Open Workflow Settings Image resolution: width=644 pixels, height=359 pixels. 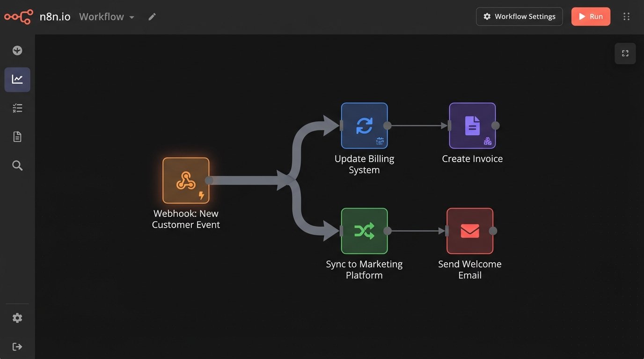point(519,16)
